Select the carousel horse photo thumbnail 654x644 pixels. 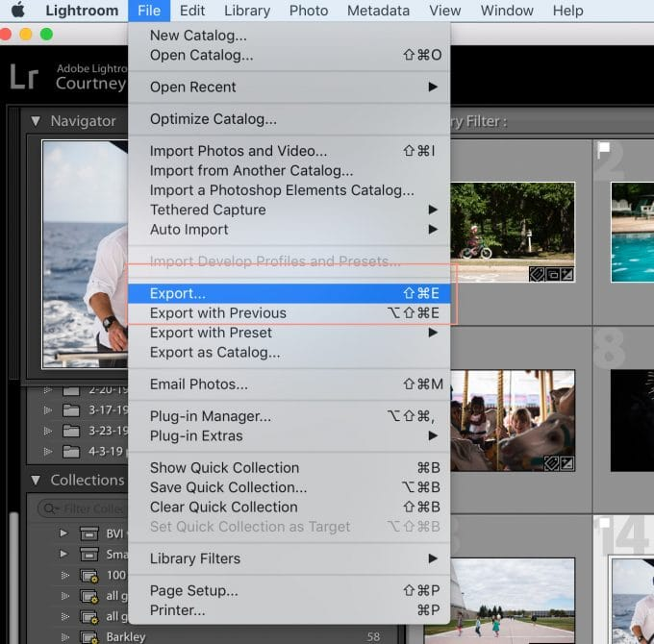(x=513, y=421)
